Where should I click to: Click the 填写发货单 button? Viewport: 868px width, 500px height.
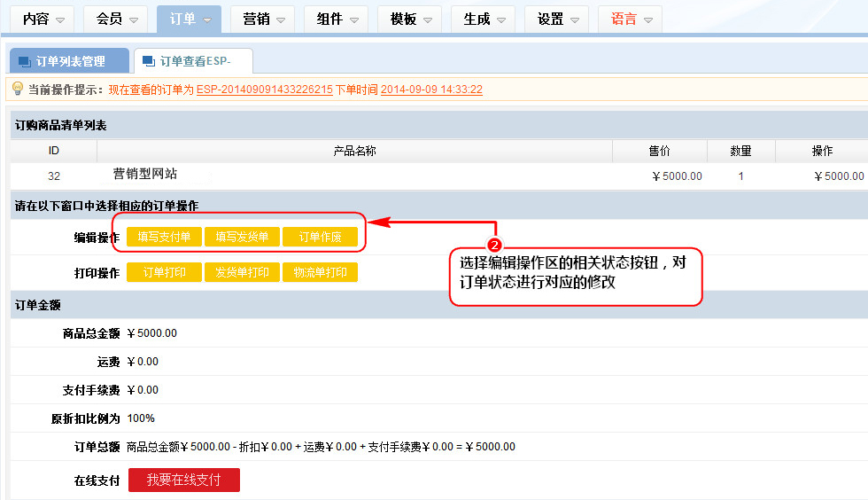tap(242, 238)
